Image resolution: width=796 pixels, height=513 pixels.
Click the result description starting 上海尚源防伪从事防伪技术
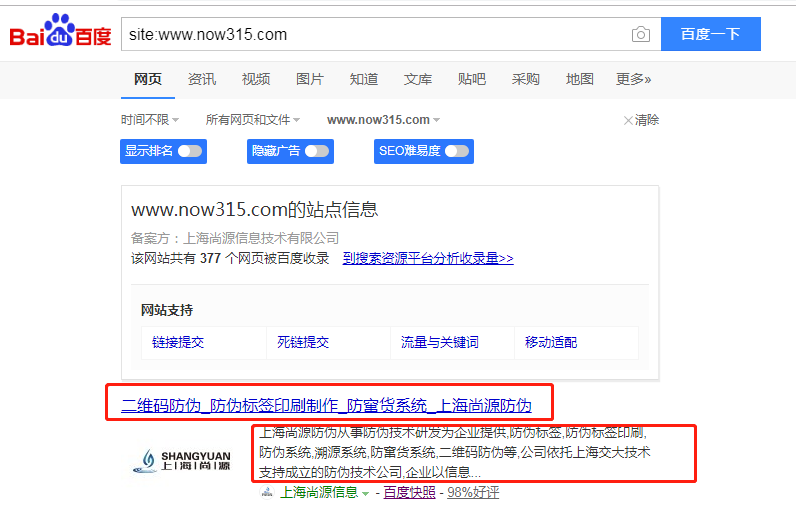click(455, 453)
